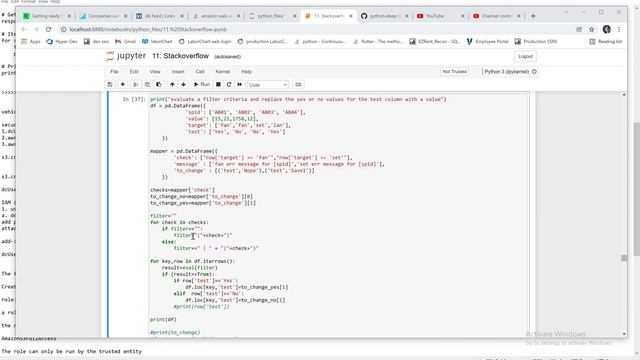Image resolution: width=640 pixels, height=360 pixels.
Task: Open a new browser tab
Action: [x=533, y=16]
